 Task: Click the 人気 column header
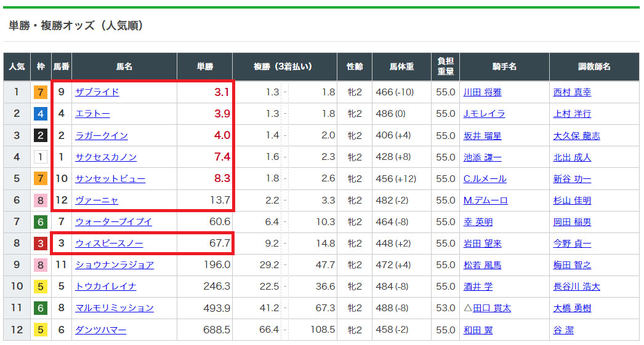pyautogui.click(x=16, y=66)
